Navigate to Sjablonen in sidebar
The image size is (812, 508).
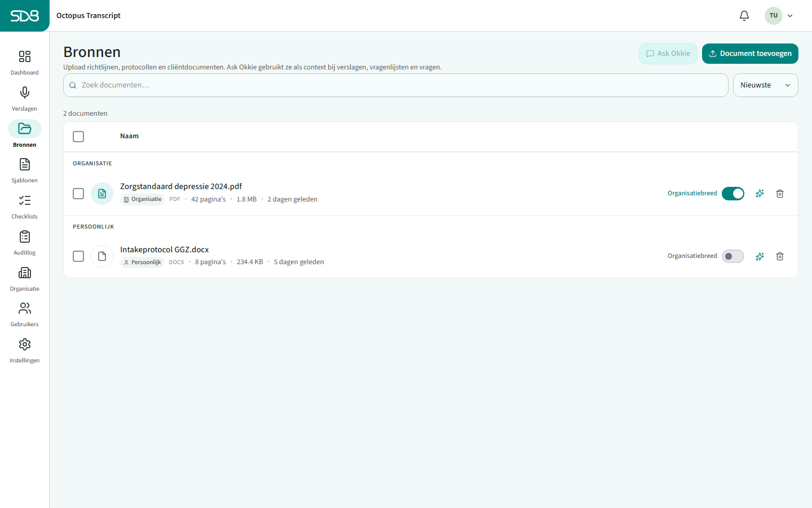click(25, 170)
